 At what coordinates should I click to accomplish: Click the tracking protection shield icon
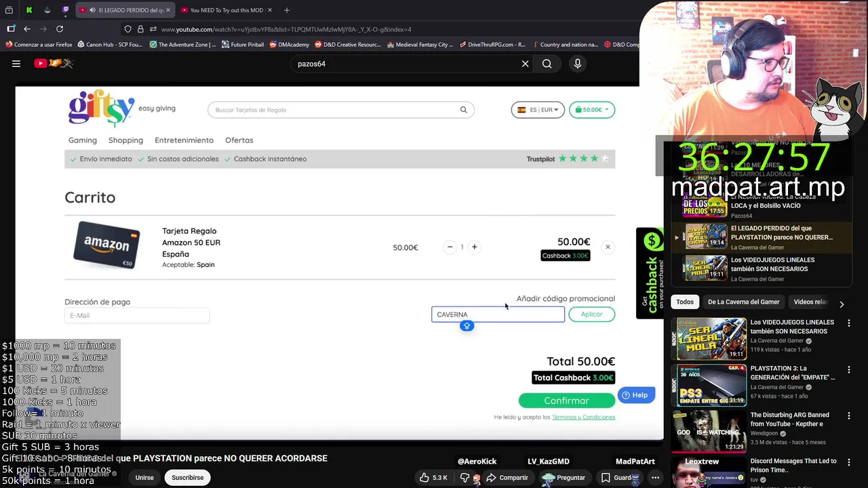(127, 29)
